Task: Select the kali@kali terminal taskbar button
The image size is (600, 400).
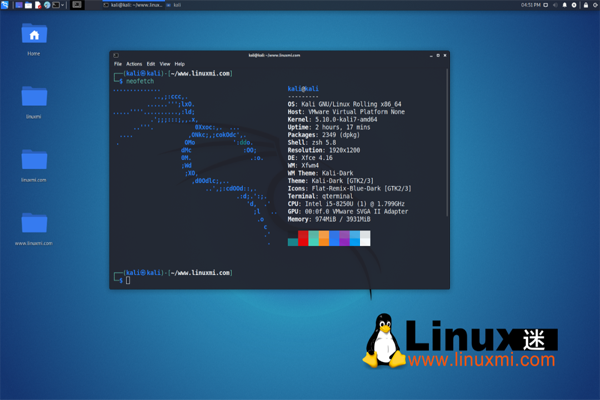Action: [133, 5]
